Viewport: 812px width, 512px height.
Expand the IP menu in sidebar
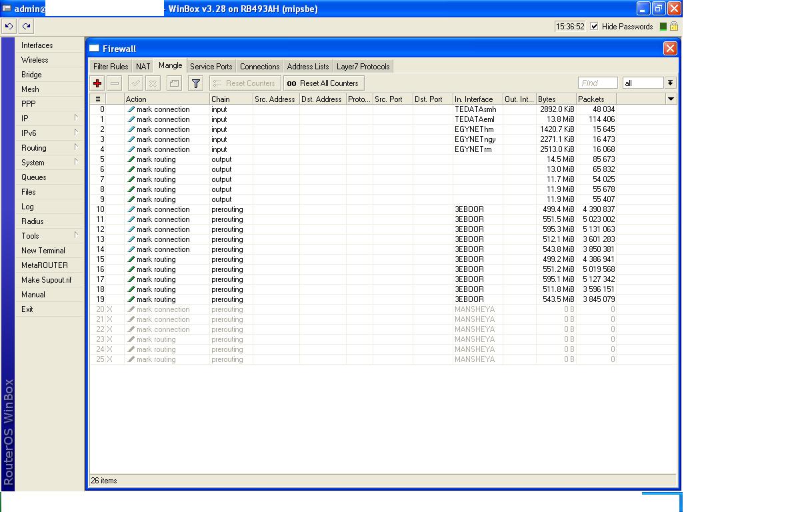[x=49, y=119]
